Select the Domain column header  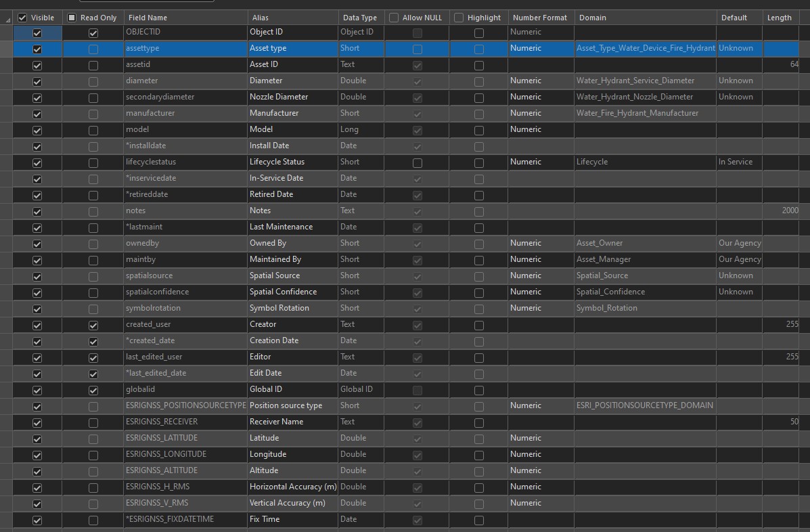tap(645, 18)
